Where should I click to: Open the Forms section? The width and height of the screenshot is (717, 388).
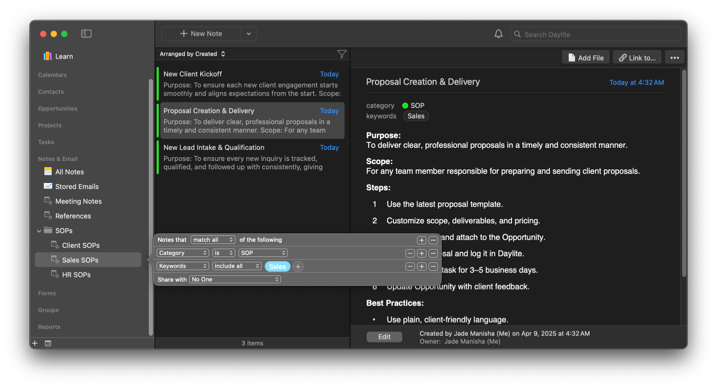pos(47,293)
